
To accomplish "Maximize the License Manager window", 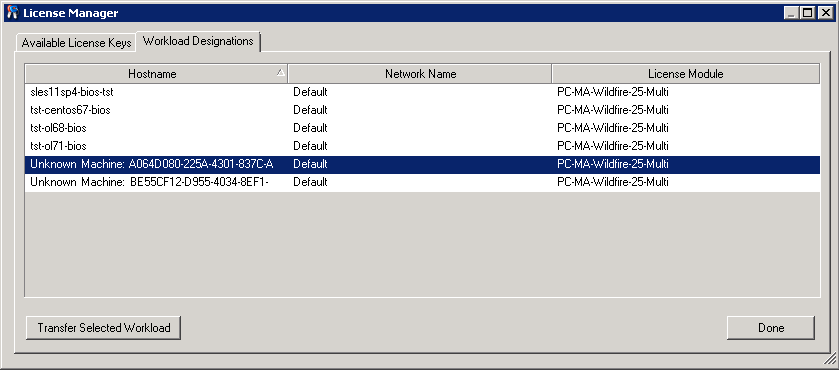I will point(808,13).
